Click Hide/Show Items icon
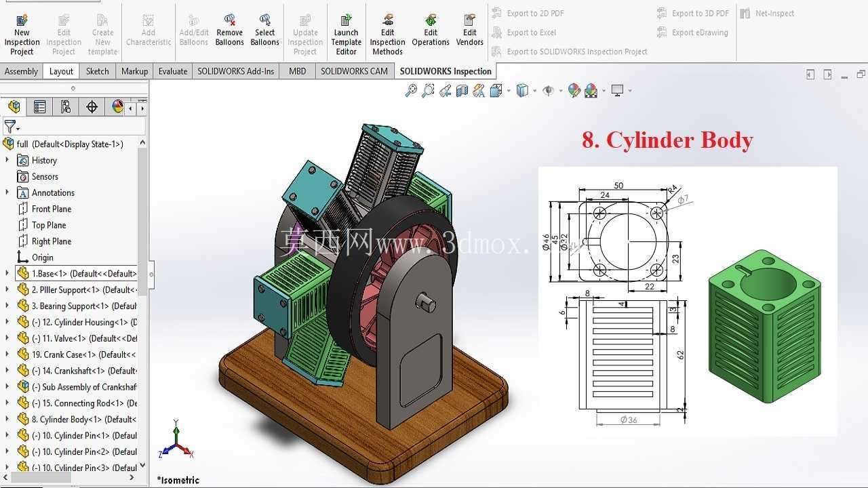 [548, 91]
